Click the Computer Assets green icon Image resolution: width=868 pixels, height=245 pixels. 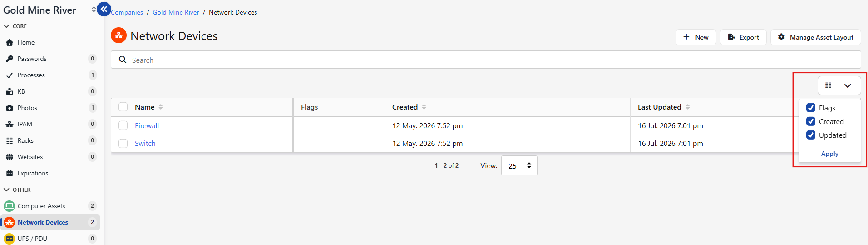(10, 206)
